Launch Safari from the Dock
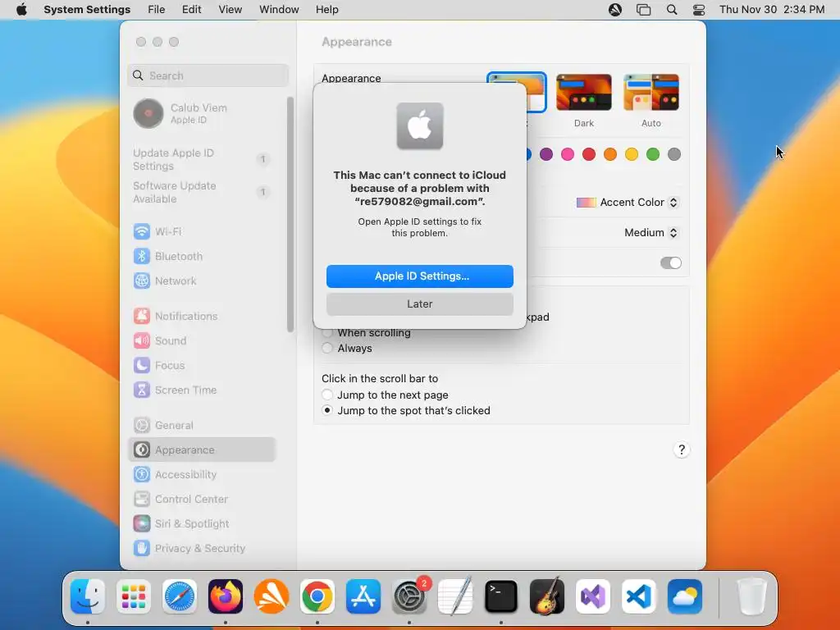Screen dimensions: 840x630 click(x=180, y=596)
